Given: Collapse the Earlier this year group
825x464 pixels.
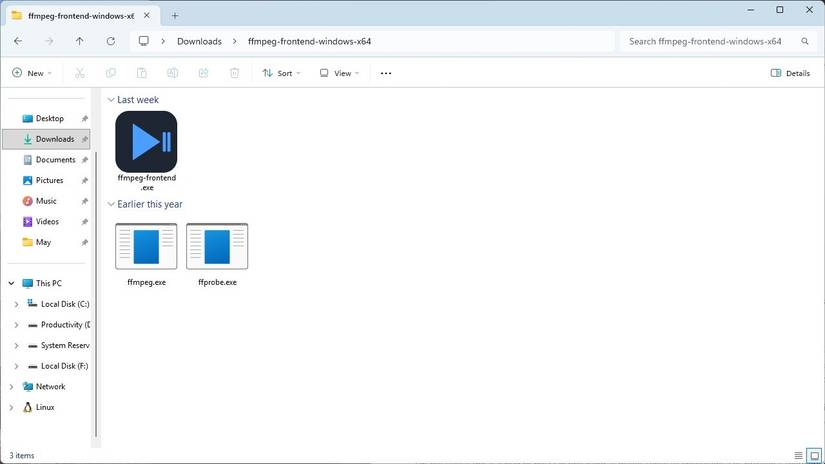Looking at the screenshot, I should pyautogui.click(x=111, y=204).
